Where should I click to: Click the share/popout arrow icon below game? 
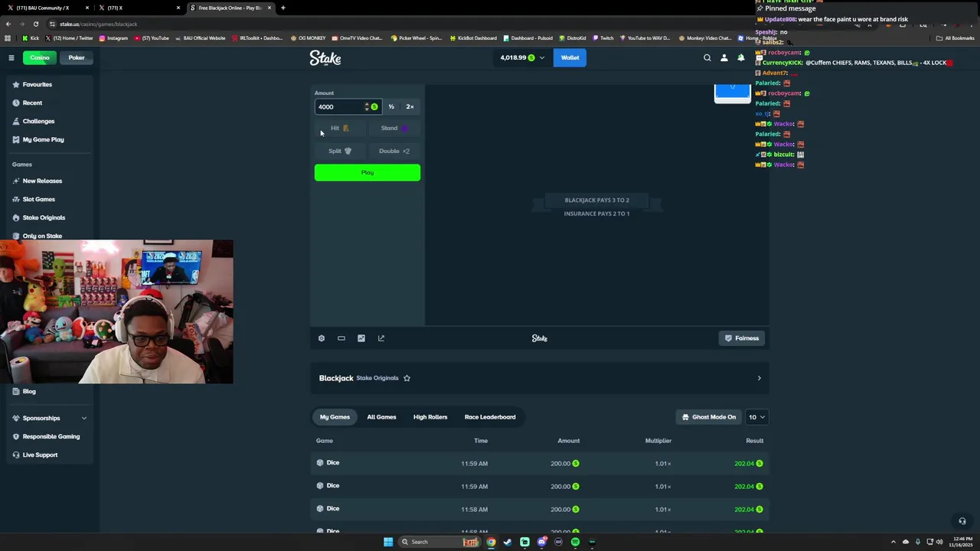coord(381,338)
